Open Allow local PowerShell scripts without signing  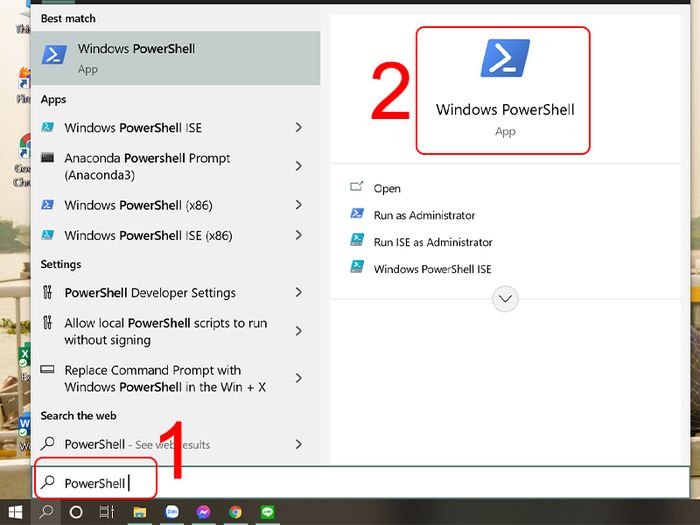pyautogui.click(x=175, y=331)
